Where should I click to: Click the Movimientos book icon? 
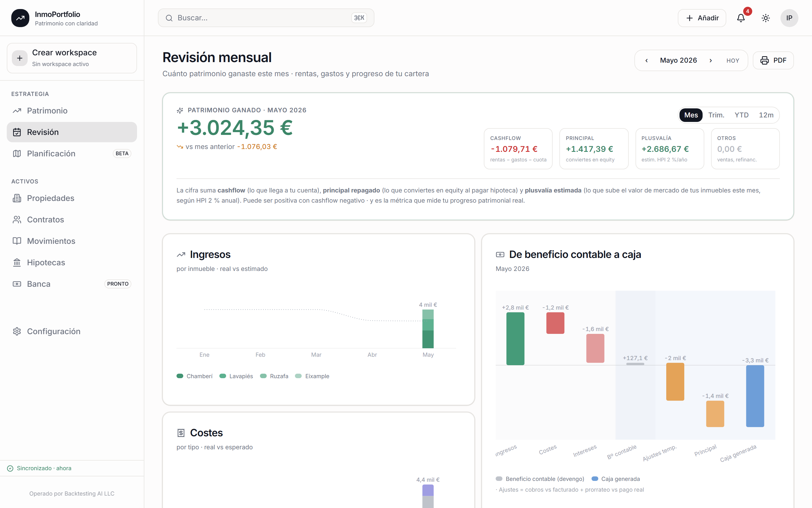click(17, 241)
